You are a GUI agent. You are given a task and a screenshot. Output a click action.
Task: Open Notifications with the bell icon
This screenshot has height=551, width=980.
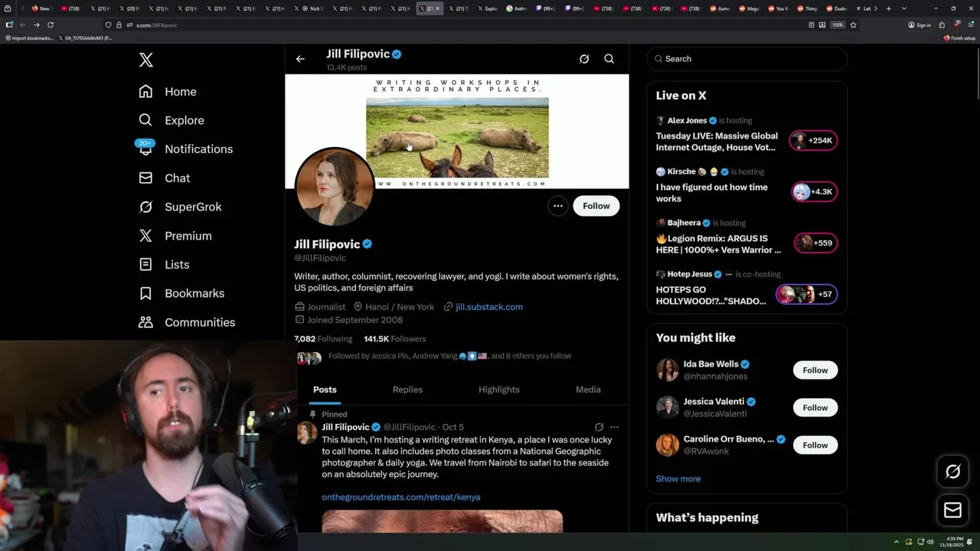pyautogui.click(x=185, y=149)
